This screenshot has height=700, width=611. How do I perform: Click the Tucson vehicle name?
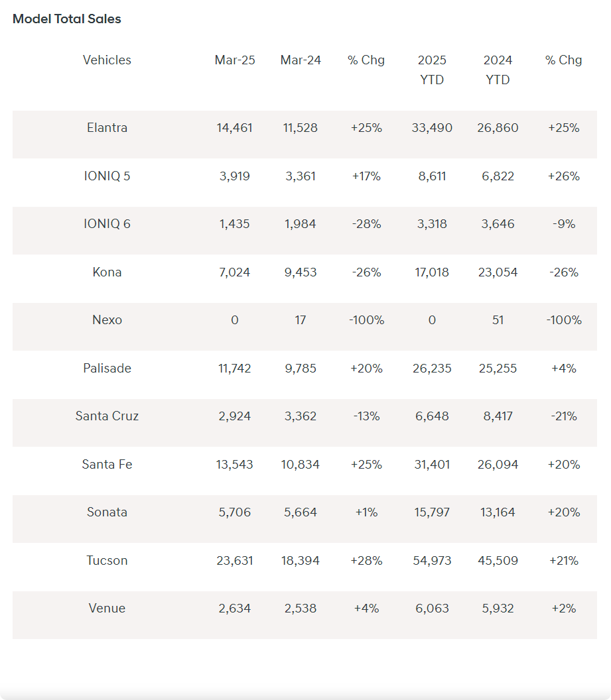[107, 560]
